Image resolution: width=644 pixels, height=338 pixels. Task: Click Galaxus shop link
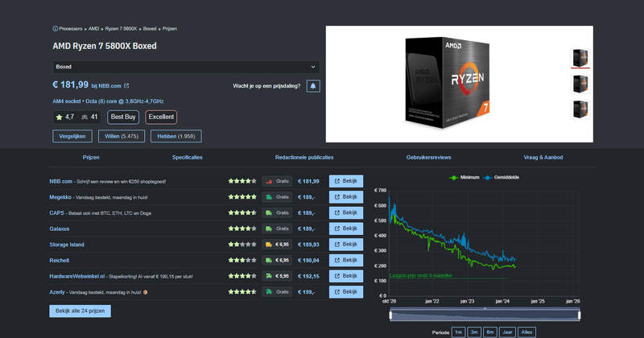click(x=59, y=229)
